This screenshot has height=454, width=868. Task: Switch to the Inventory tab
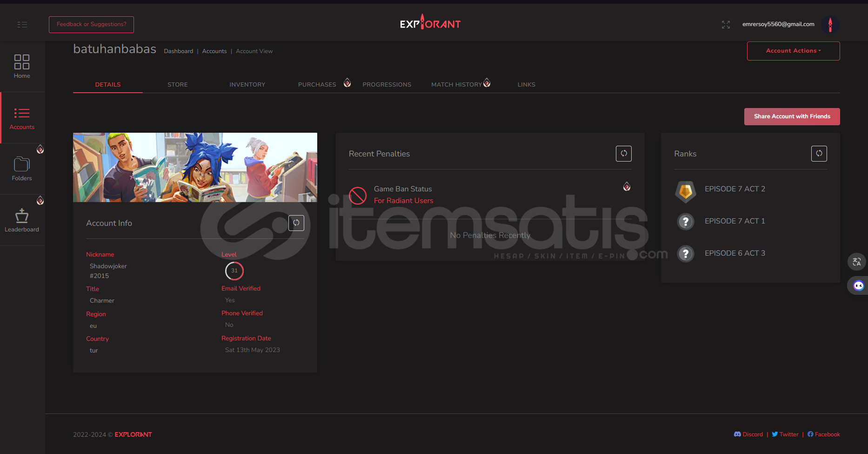point(247,85)
